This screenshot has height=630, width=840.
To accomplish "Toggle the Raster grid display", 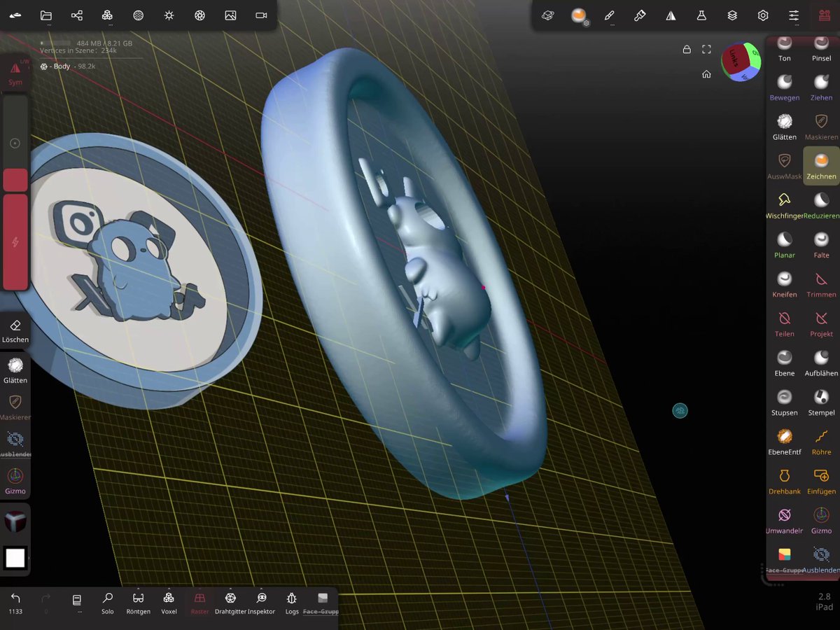I will pyautogui.click(x=199, y=603).
